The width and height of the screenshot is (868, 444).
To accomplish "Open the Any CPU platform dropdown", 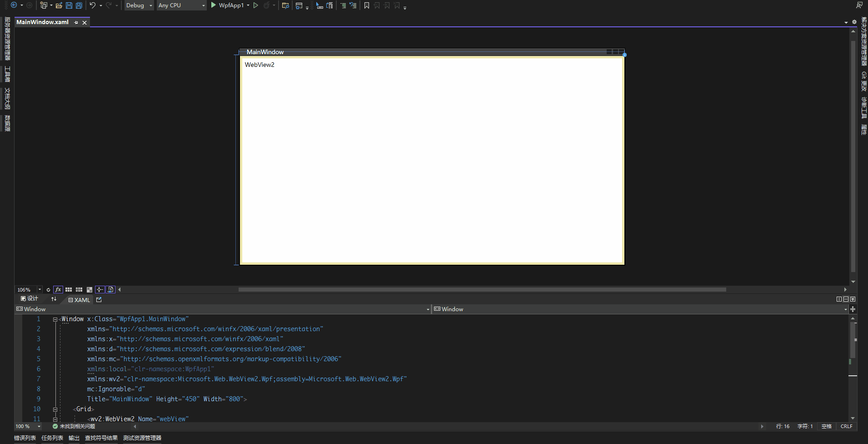I will [181, 5].
